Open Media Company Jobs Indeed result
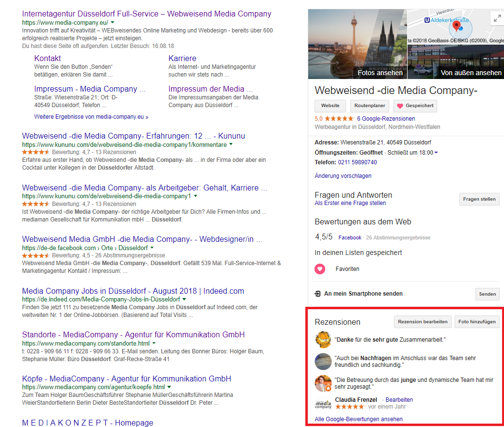This screenshot has height=427, width=504. 133,291
